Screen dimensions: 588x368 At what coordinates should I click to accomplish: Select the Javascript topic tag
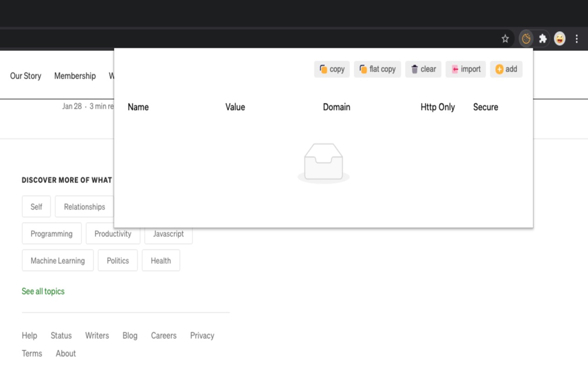tap(169, 234)
